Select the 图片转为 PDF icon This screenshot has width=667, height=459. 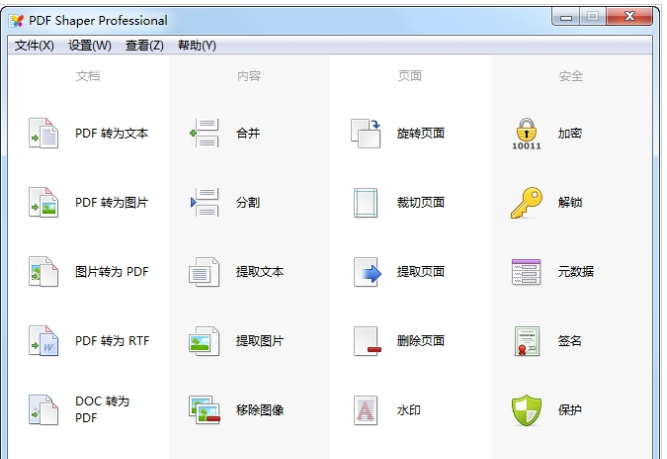pos(43,271)
